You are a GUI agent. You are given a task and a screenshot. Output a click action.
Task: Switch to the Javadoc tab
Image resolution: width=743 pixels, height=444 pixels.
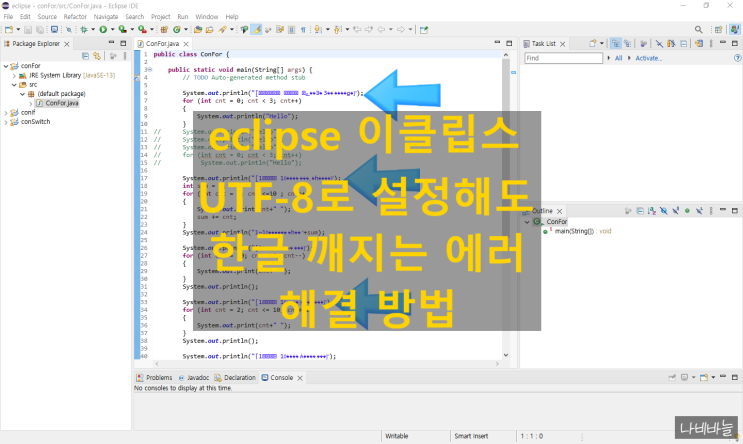coord(194,378)
